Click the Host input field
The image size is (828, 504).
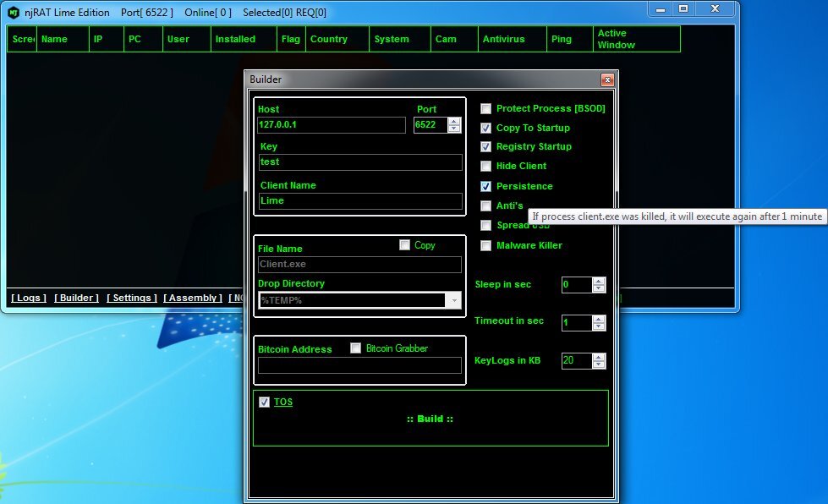[332, 125]
